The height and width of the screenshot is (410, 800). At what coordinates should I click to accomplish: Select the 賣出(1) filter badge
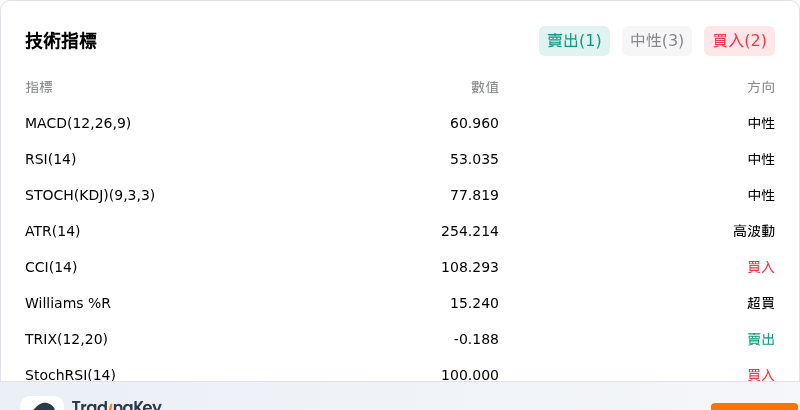click(574, 41)
